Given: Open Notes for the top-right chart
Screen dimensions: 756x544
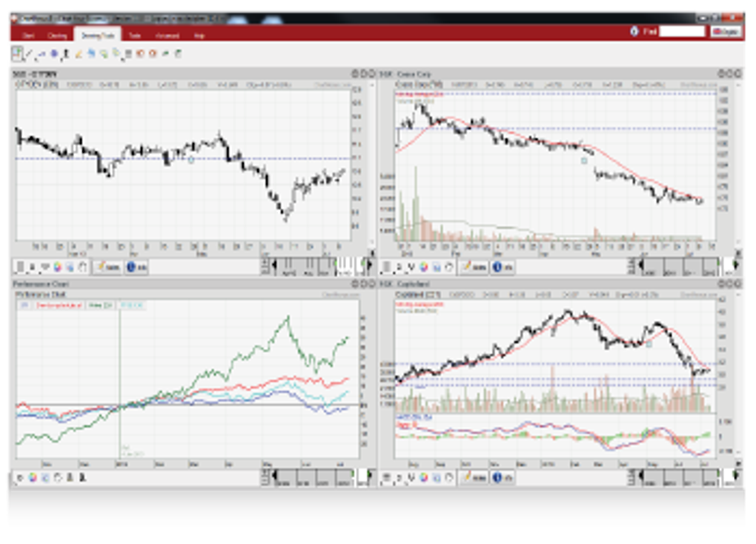Looking at the screenshot, I should [474, 267].
